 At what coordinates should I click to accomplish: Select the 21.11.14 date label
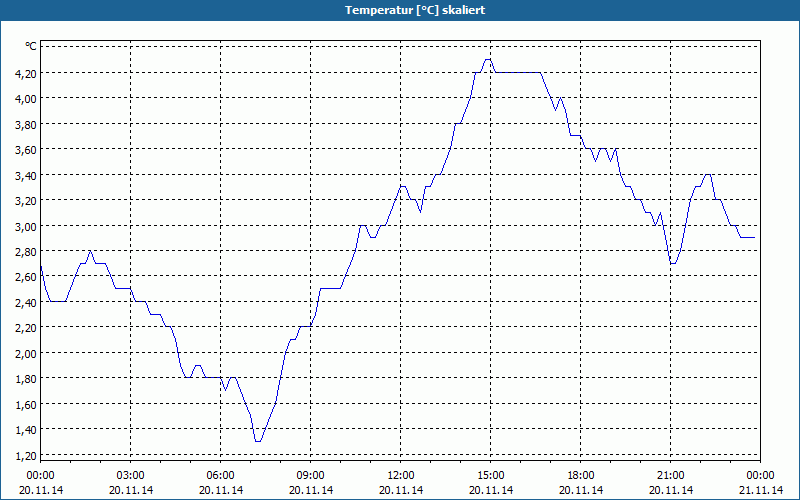[x=761, y=490]
